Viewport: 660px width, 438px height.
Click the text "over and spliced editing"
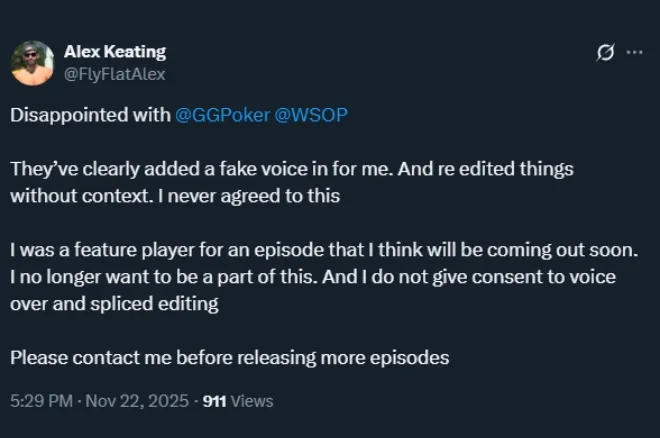pos(114,304)
